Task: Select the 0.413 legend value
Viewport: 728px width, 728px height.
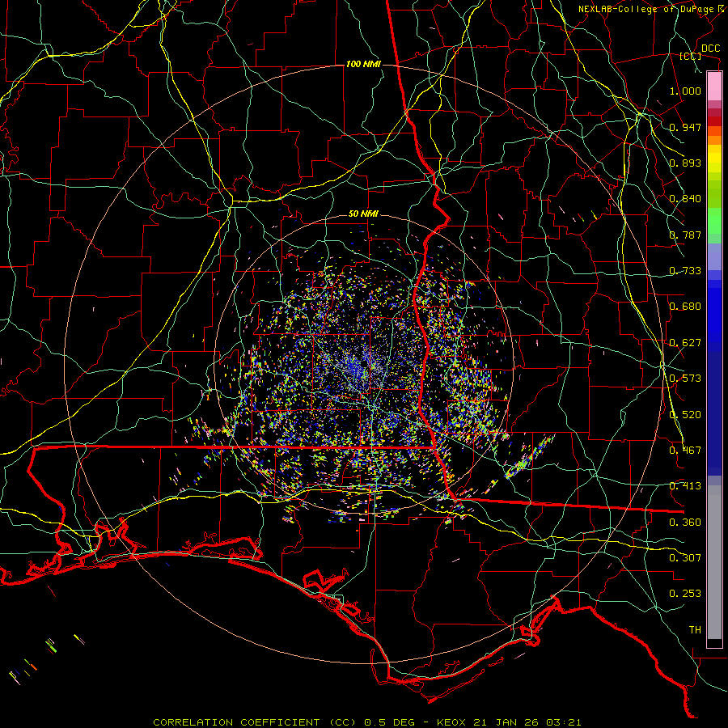Action: 685,486
